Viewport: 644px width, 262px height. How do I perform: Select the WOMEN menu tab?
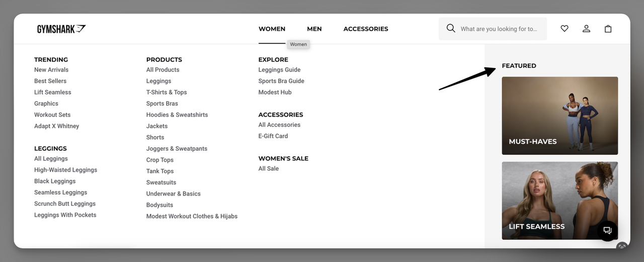[x=272, y=29]
